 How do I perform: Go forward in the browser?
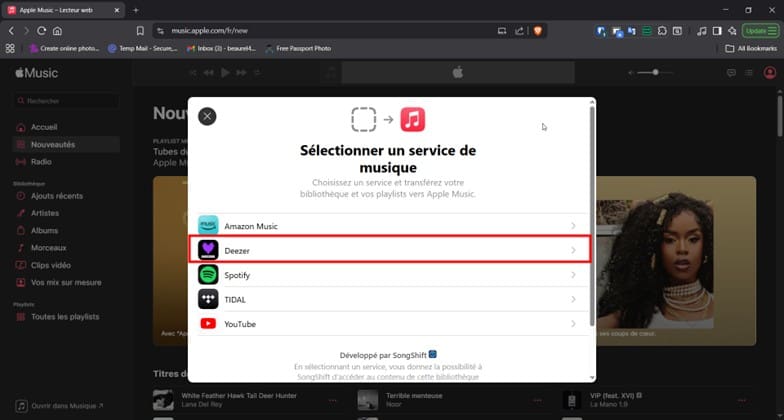coord(26,31)
